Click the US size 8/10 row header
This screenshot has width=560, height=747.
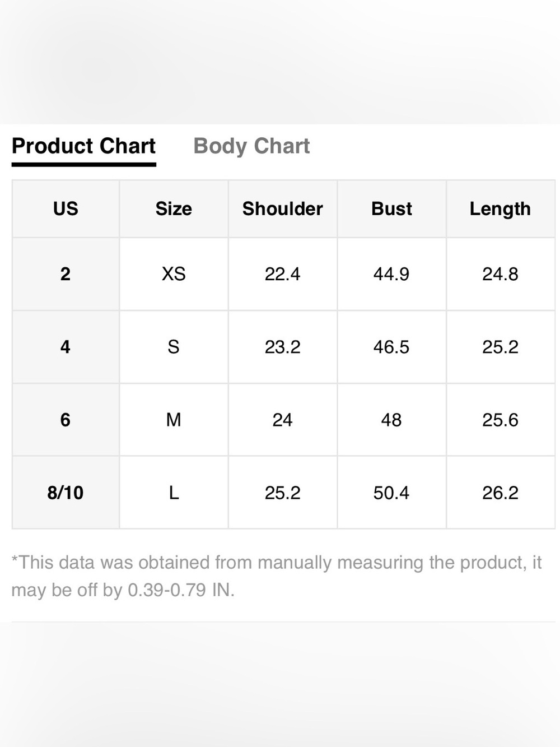click(x=66, y=493)
